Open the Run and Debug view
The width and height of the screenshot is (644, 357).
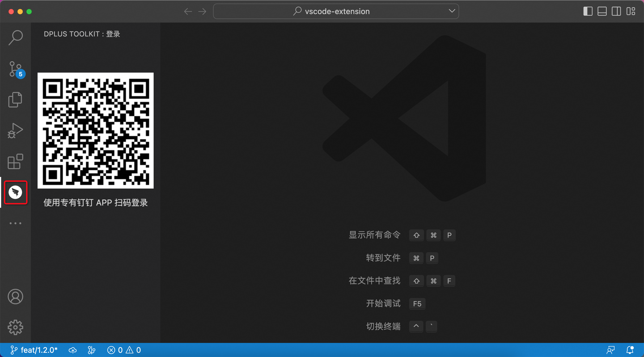tap(15, 130)
